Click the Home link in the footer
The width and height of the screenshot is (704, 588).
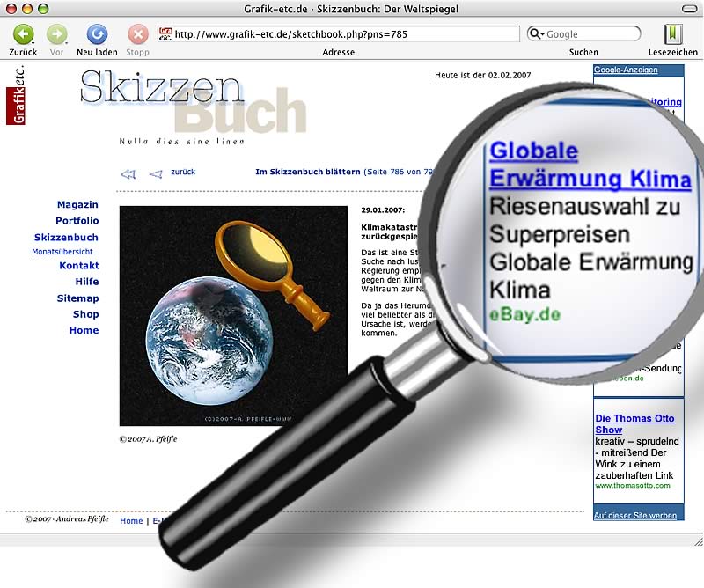pos(131,521)
